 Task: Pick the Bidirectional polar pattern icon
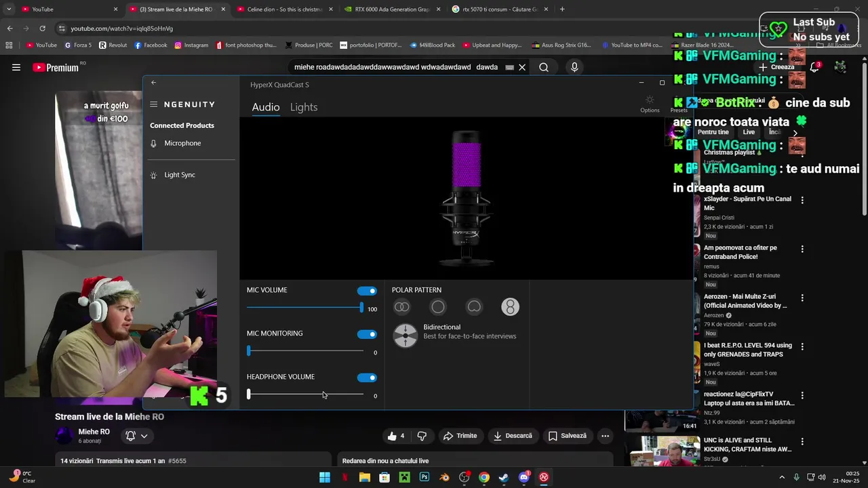510,307
